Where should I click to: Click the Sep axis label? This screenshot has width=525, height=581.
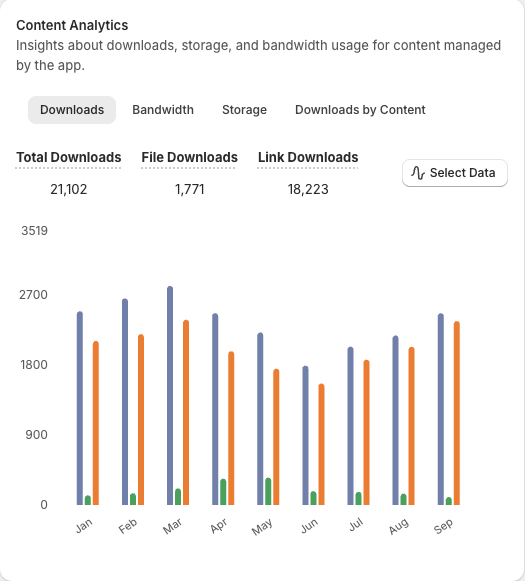443,526
